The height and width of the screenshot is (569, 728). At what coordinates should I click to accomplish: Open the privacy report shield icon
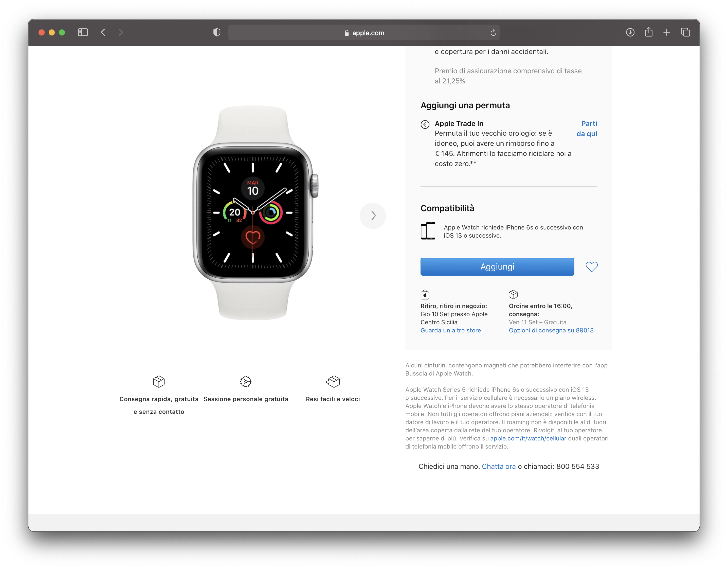217,32
